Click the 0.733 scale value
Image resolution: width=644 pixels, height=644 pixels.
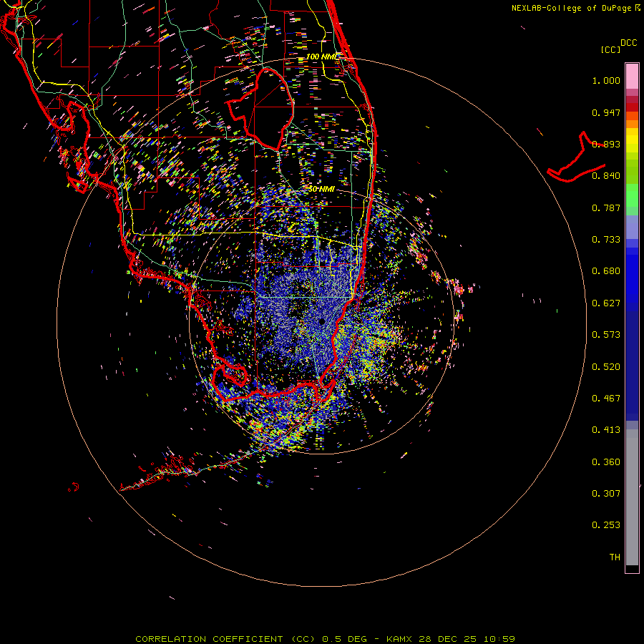click(606, 240)
